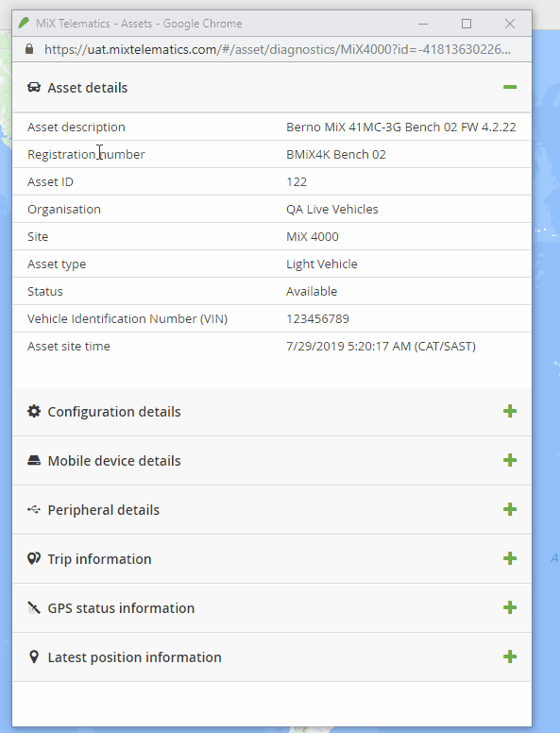
Task: Click the green leaf icon in the title bar
Action: [x=24, y=23]
